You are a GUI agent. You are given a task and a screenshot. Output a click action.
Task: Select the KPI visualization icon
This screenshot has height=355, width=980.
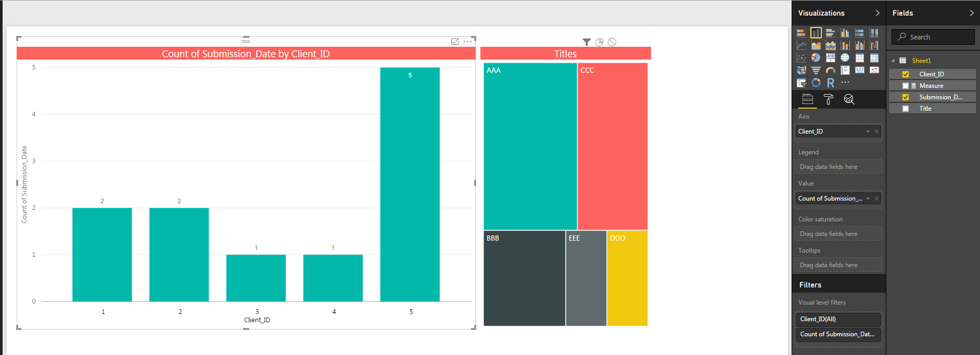(x=874, y=70)
